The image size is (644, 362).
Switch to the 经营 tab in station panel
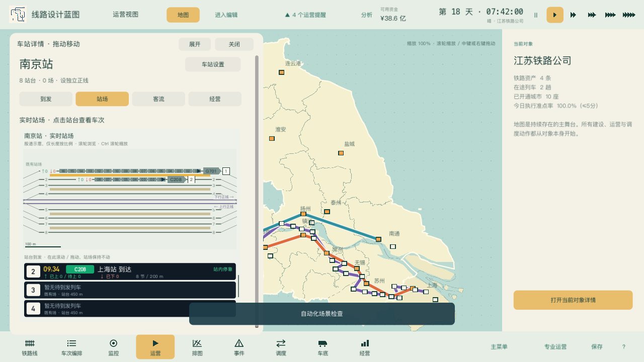(x=215, y=99)
